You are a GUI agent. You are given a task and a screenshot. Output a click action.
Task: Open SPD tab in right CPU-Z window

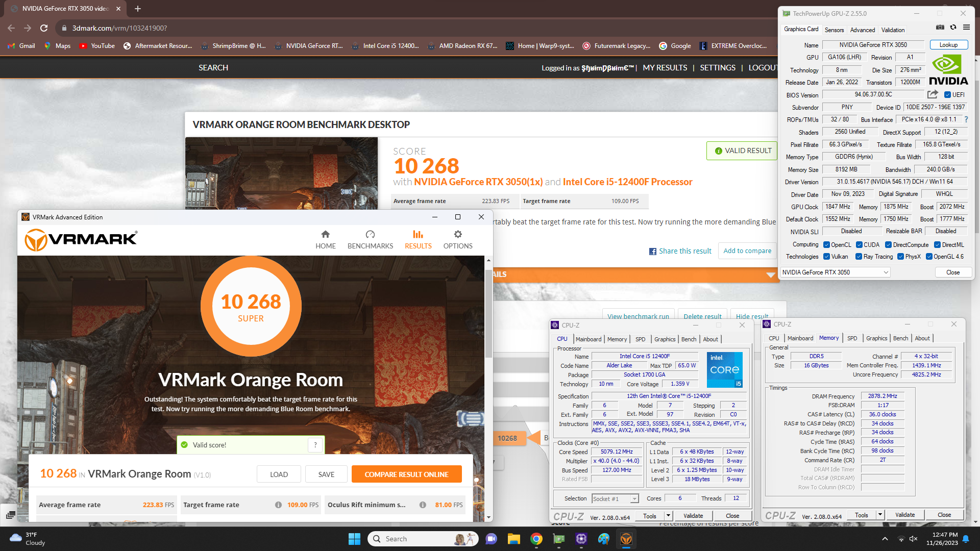[x=852, y=338]
